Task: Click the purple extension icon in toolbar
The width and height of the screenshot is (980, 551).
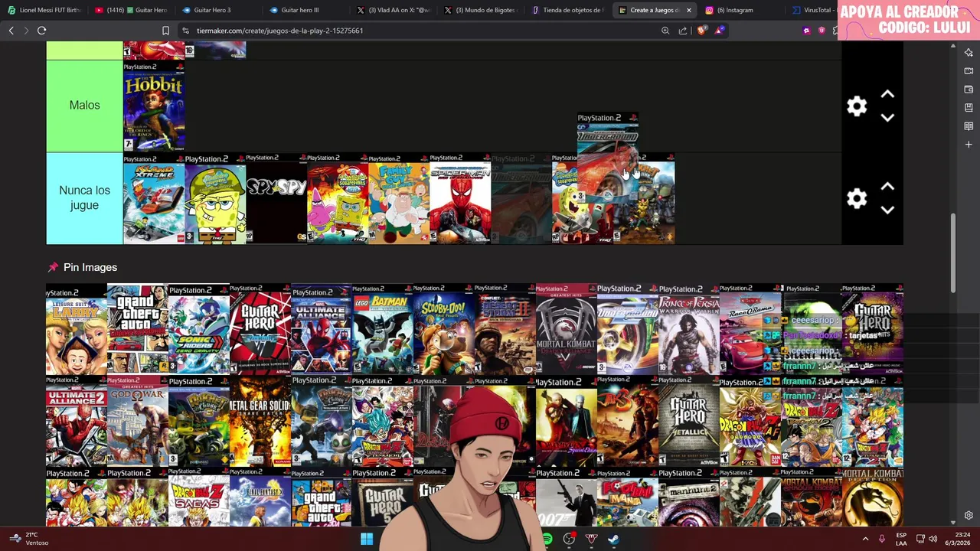Action: click(806, 31)
